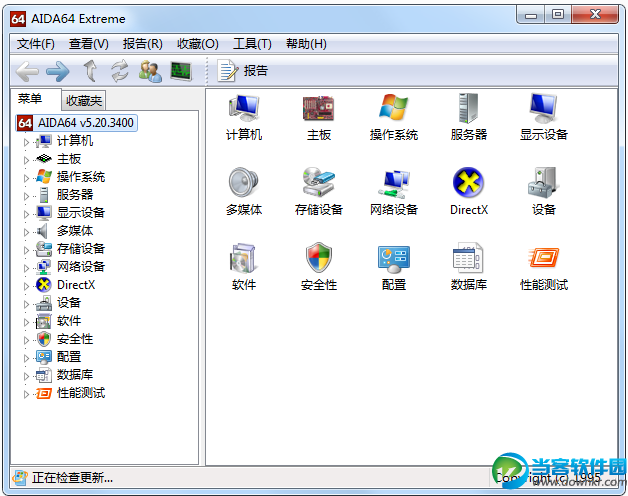Select 多媒体 in the left tree
This screenshot has height=496, width=628.
click(75, 231)
